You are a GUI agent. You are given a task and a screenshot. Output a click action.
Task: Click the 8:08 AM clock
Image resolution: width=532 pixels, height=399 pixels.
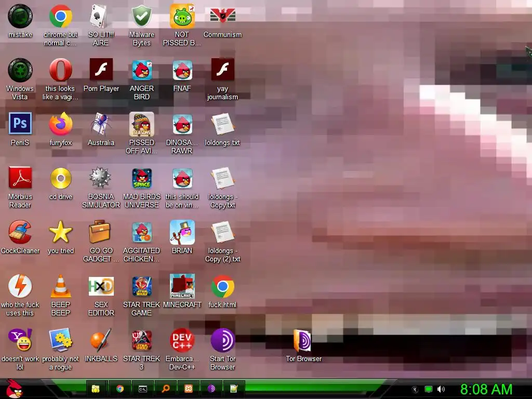point(486,389)
